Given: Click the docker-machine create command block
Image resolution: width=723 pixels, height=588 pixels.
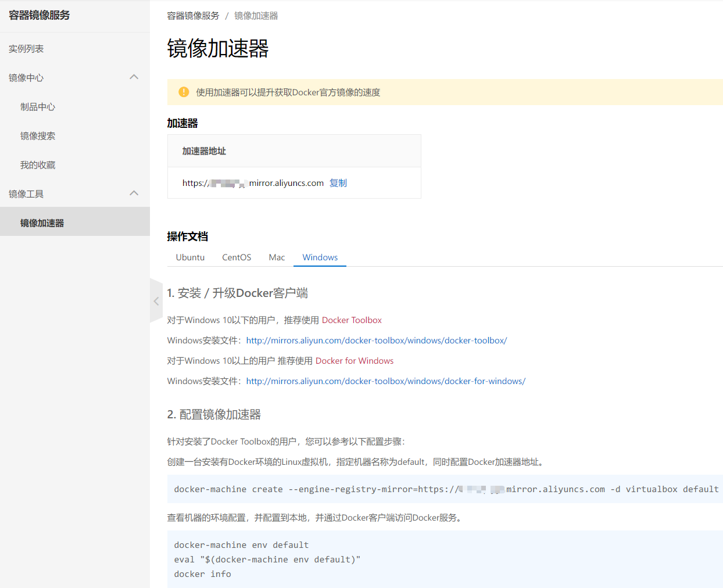Looking at the screenshot, I should coord(445,489).
